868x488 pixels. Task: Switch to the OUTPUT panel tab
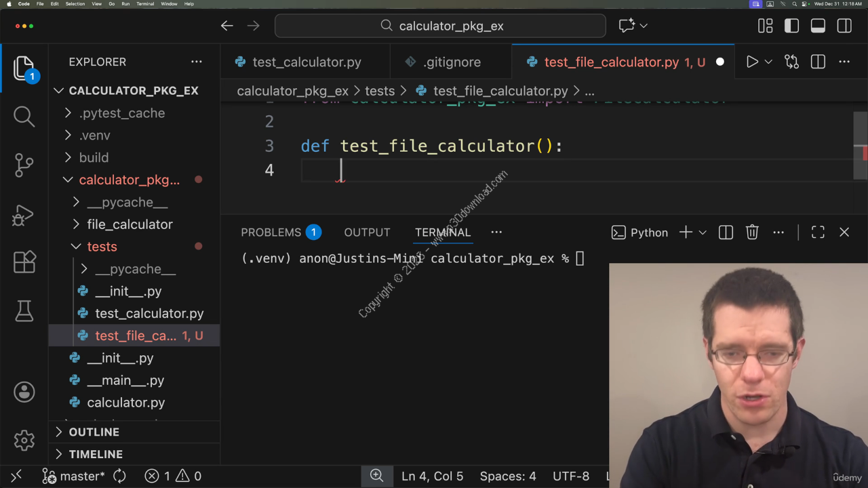click(367, 232)
